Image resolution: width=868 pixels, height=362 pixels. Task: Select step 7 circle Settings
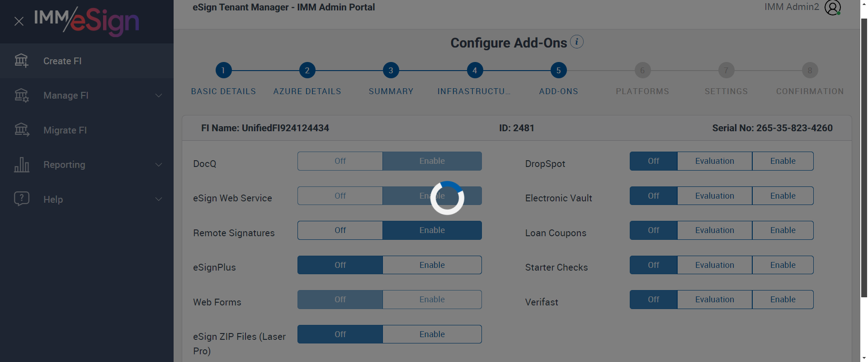click(726, 70)
